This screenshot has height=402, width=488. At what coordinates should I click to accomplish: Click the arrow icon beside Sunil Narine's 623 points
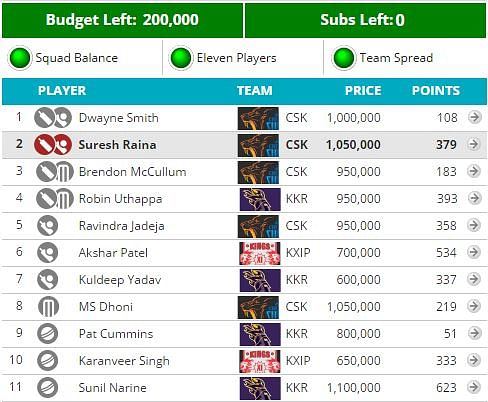(x=474, y=387)
